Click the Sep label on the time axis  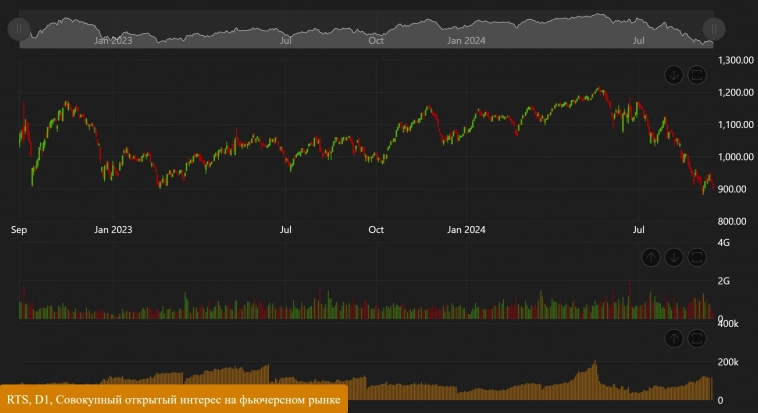19,230
